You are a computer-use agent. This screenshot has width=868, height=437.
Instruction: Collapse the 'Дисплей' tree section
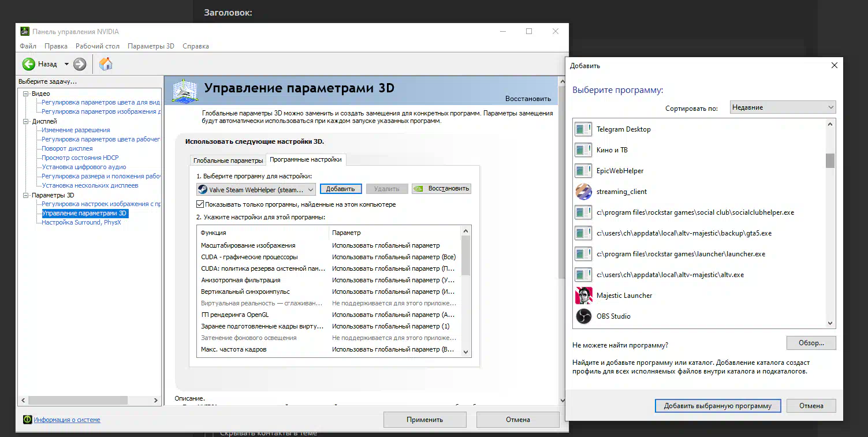(x=26, y=122)
